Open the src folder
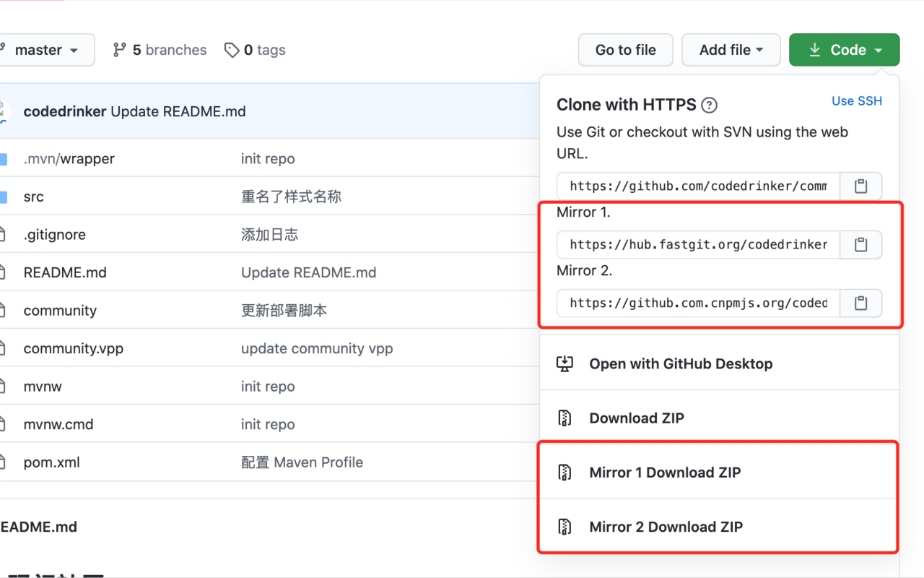The height and width of the screenshot is (578, 924). point(34,196)
